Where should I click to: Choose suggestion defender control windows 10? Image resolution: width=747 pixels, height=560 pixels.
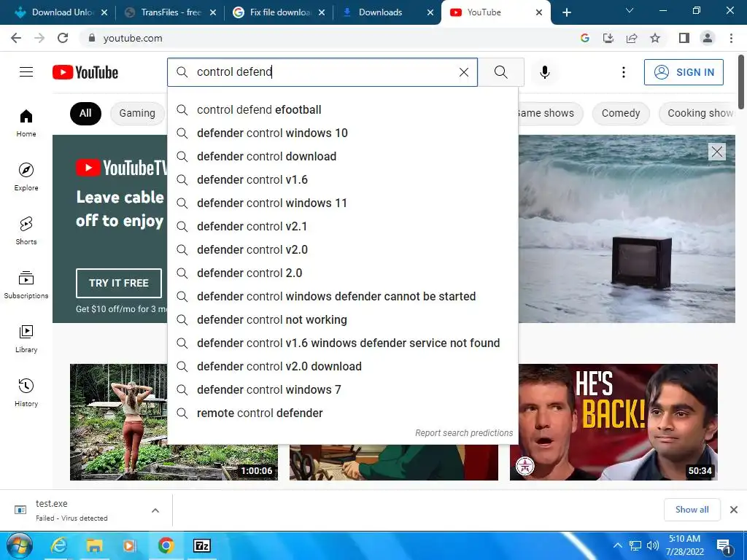[x=343, y=133]
